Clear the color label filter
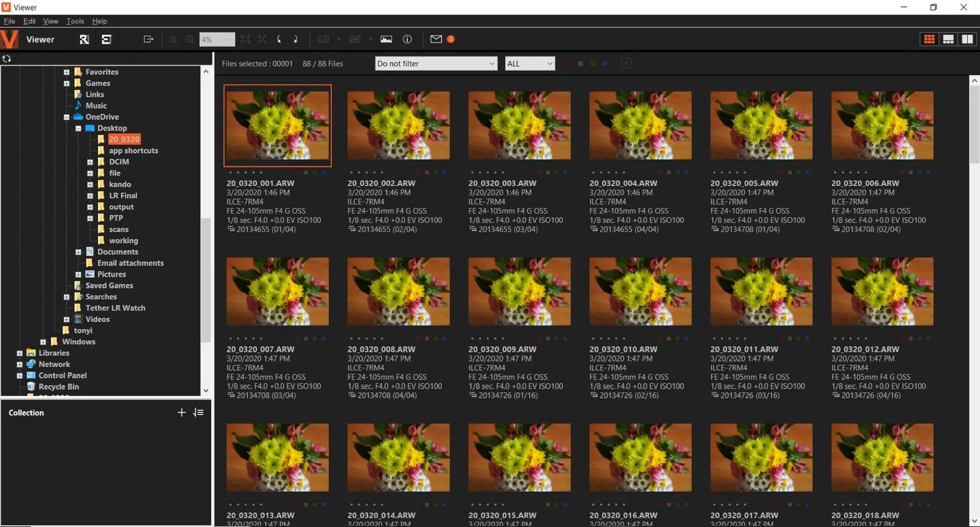This screenshot has height=527, width=980. click(626, 64)
